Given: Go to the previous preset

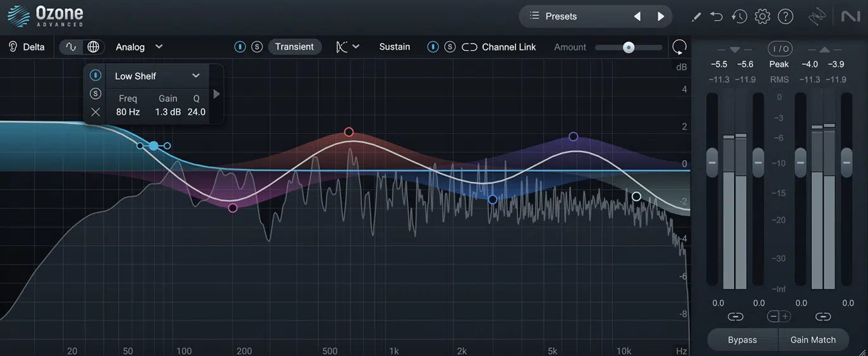Looking at the screenshot, I should (x=637, y=16).
